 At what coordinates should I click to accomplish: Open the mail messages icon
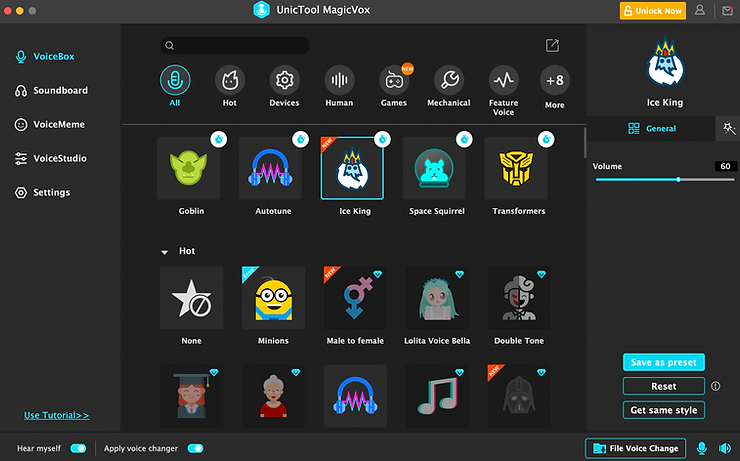point(727,10)
